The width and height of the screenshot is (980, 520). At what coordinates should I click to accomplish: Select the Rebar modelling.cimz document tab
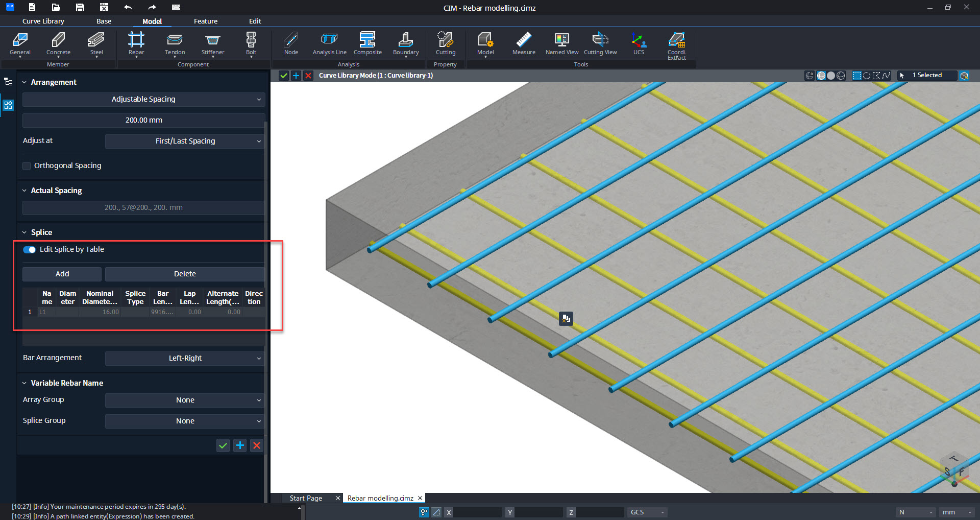pyautogui.click(x=380, y=498)
